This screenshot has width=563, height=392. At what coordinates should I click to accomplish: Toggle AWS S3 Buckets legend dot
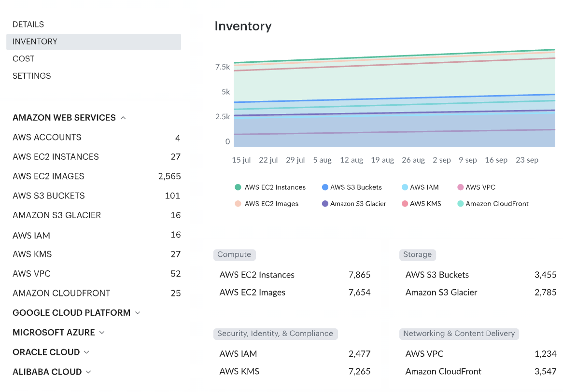coord(325,187)
